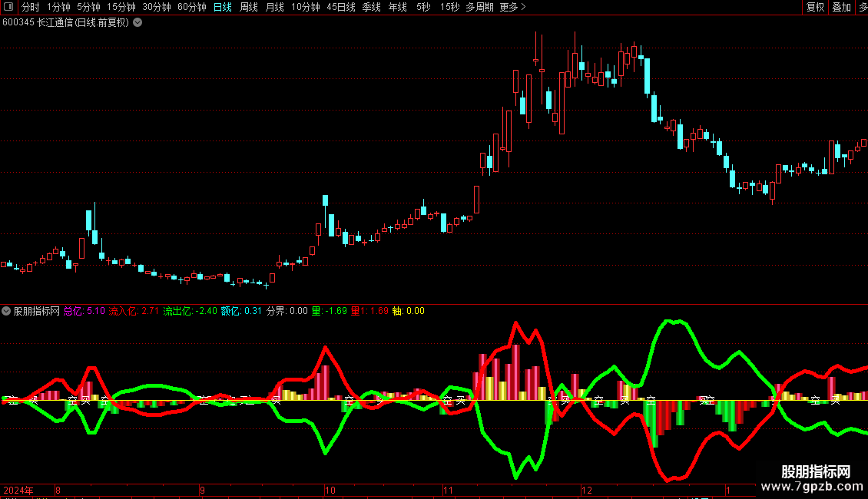Image resolution: width=868 pixels, height=499 pixels.
Task: Switch to 年线 yearly chart
Action: coord(397,7)
